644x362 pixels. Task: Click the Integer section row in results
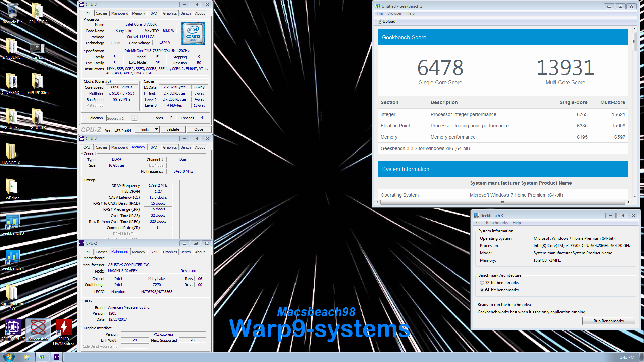502,114
